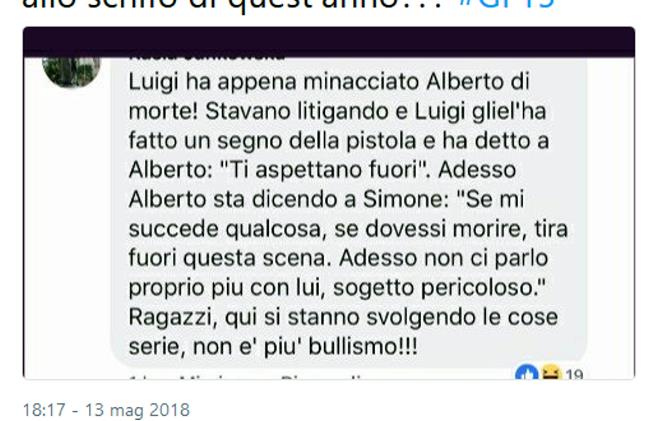
Task: Open the embedded screenshot image in the tweet
Action: [x=329, y=203]
